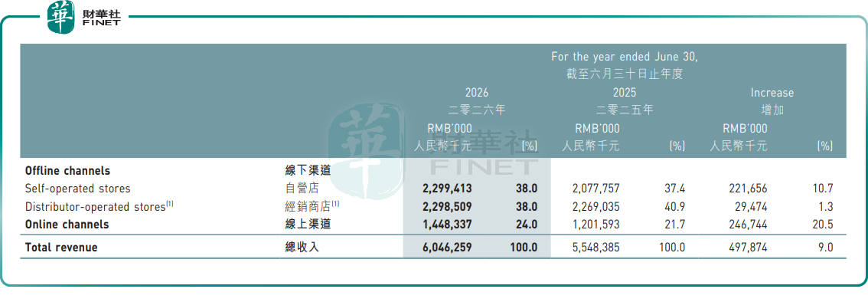Screen dimensions: 868x302
Task: Select the 2026 value 2,298,509
Action: [x=447, y=207]
